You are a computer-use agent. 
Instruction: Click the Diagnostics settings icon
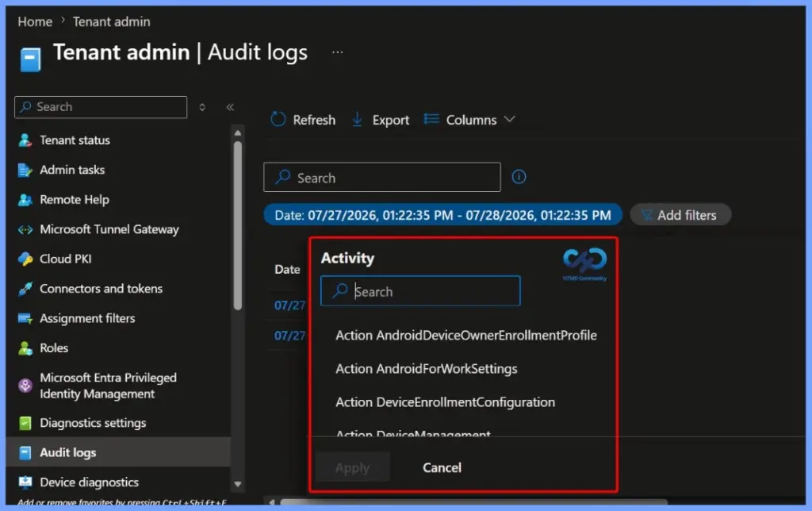(x=25, y=424)
